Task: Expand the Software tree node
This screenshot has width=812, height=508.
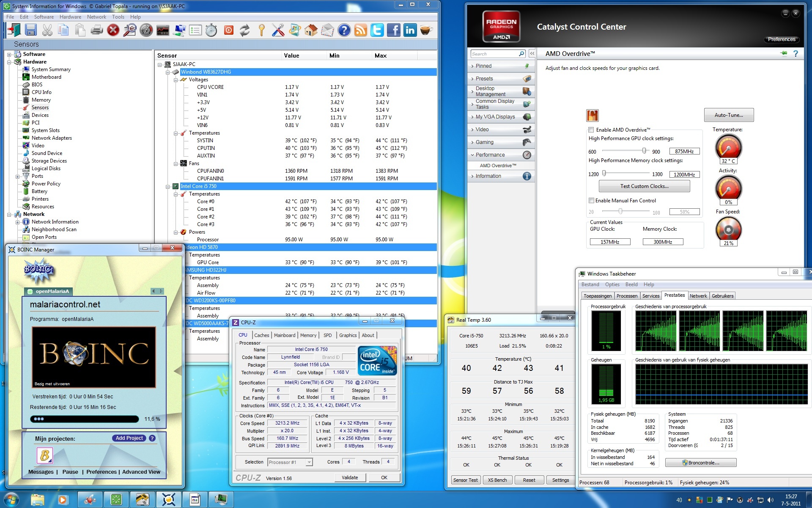Action: point(9,54)
